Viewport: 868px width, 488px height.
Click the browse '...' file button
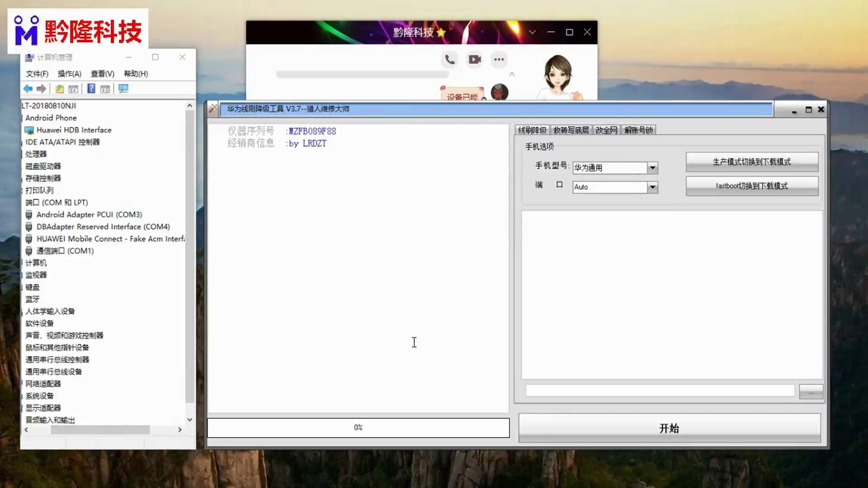pos(811,392)
